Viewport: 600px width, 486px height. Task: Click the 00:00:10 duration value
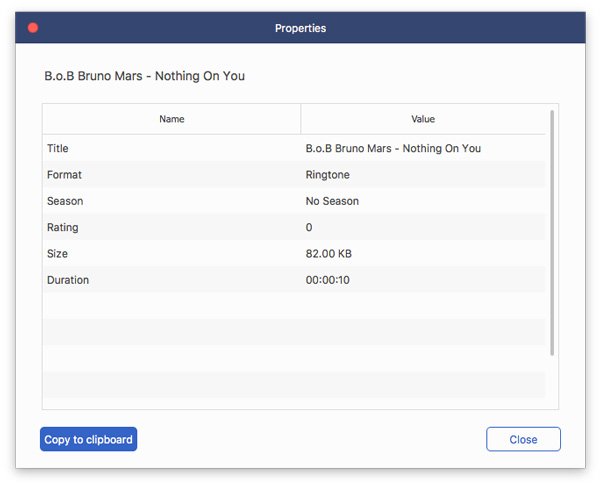pos(328,280)
